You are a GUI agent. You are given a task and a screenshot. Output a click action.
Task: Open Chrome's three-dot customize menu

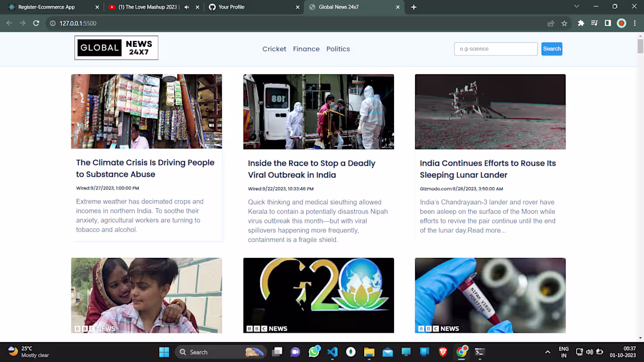pyautogui.click(x=635, y=23)
